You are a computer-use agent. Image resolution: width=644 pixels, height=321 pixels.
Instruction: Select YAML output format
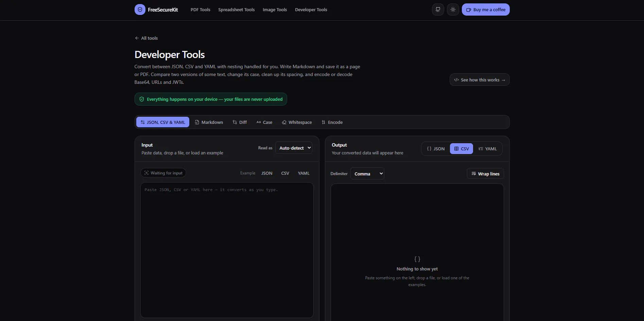click(488, 149)
